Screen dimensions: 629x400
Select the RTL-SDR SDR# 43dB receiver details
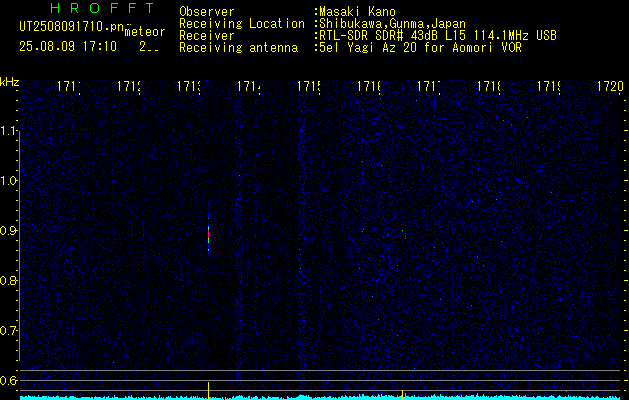click(438, 36)
